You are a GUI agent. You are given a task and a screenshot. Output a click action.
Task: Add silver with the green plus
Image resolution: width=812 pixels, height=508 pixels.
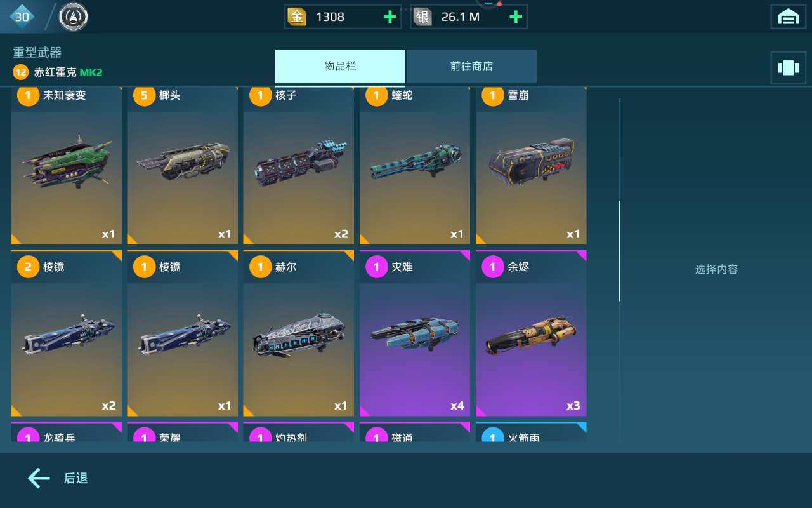click(x=516, y=17)
